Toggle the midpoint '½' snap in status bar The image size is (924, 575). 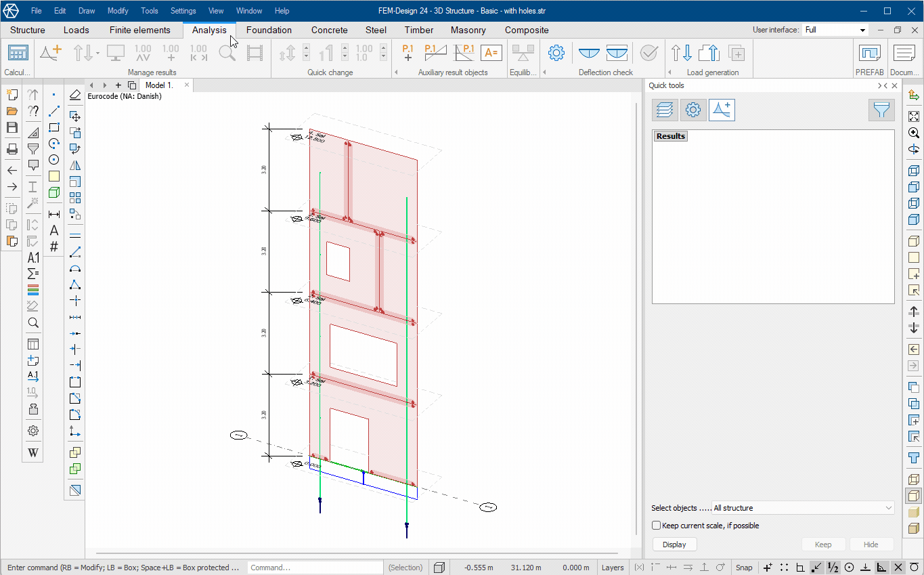coord(833,568)
